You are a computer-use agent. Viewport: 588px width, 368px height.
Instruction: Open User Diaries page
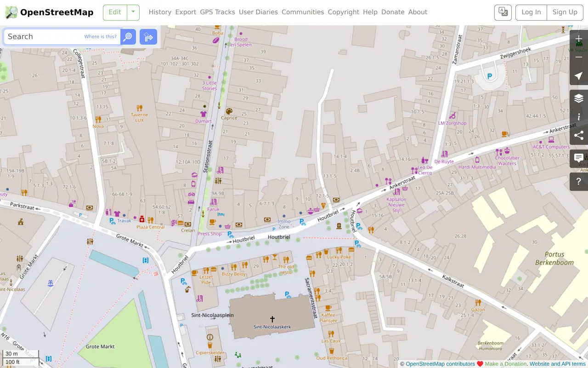pos(258,12)
